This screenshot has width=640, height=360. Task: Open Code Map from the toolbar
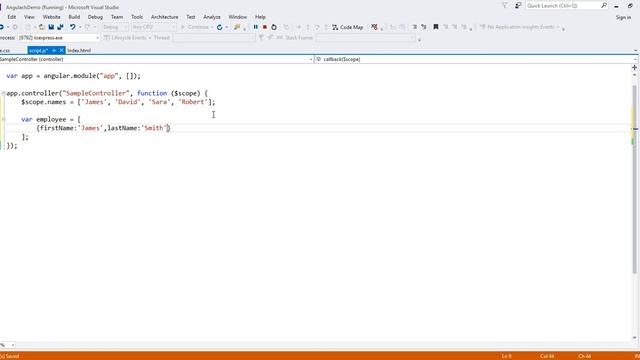coord(347,27)
